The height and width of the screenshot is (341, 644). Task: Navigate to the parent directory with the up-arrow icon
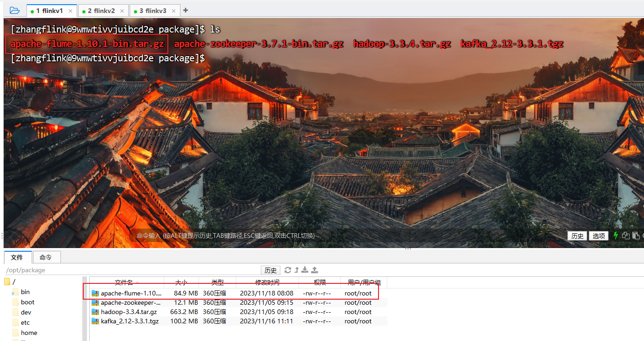296,269
